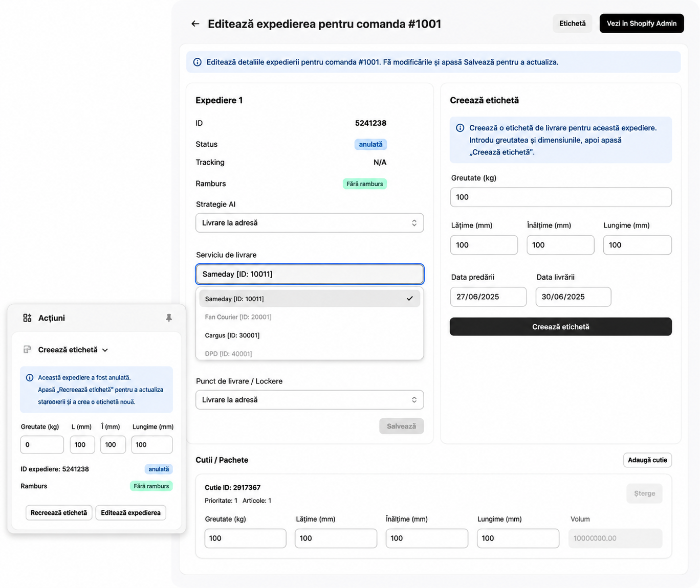Open Punct de livrare / Lockere dropdown
This screenshot has width=700, height=588.
coord(310,400)
